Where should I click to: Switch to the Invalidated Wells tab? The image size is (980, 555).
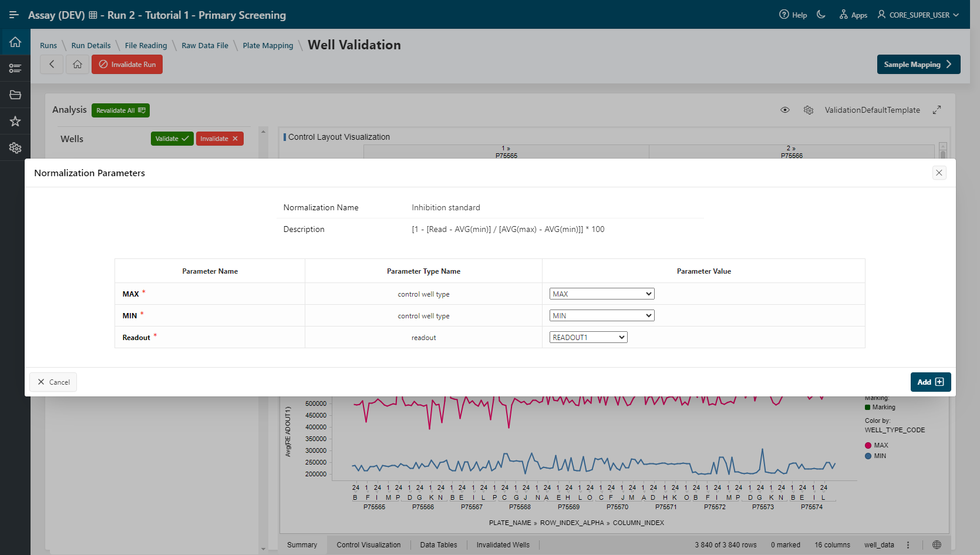tap(503, 545)
